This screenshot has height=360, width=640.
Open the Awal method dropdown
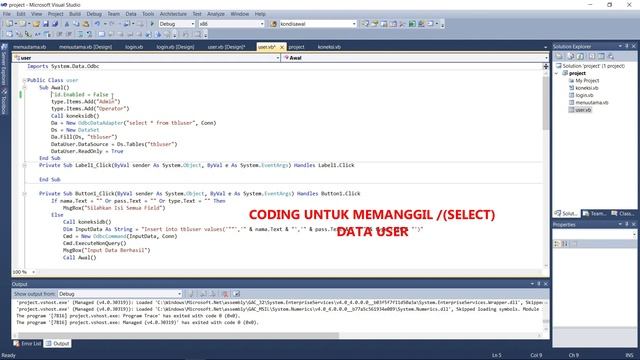[546, 58]
